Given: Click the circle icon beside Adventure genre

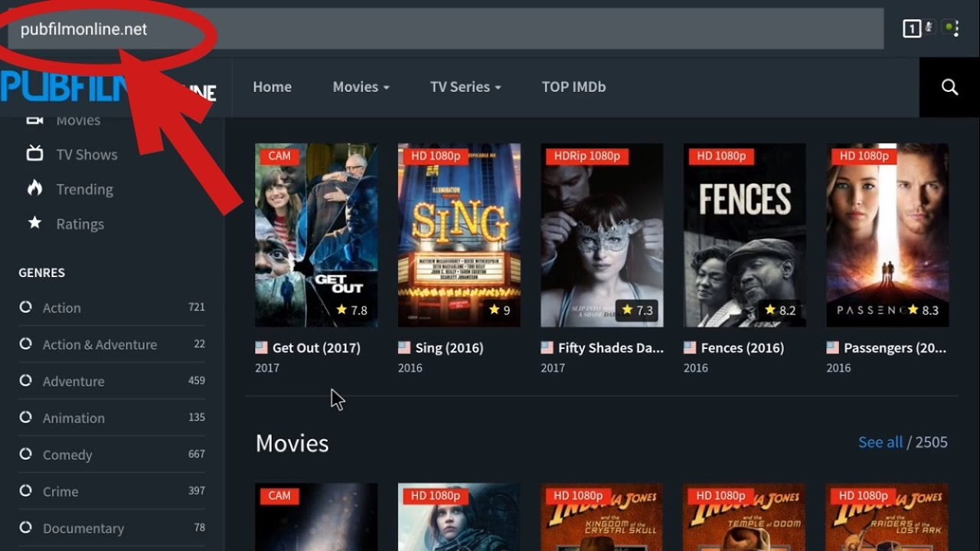Looking at the screenshot, I should [25, 380].
